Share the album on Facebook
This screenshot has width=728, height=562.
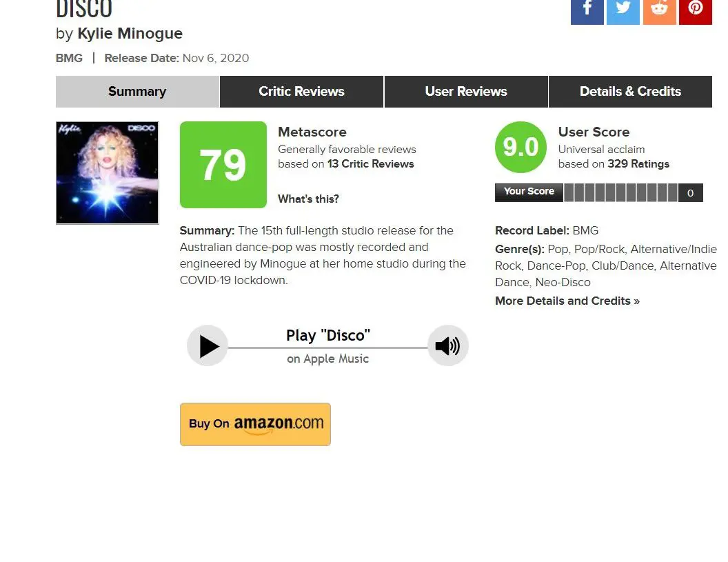pos(587,12)
